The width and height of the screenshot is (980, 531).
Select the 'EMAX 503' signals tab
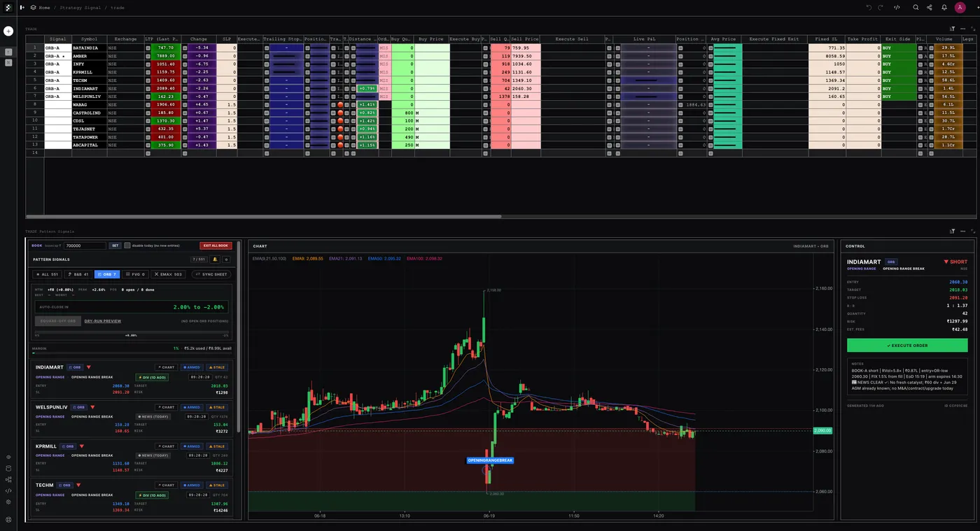[x=168, y=274]
